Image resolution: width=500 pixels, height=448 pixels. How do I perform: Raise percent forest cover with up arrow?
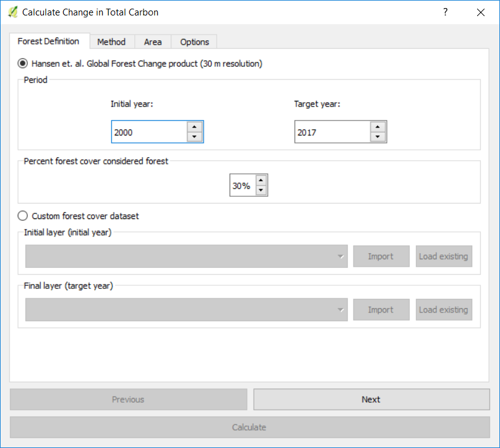tap(261, 181)
